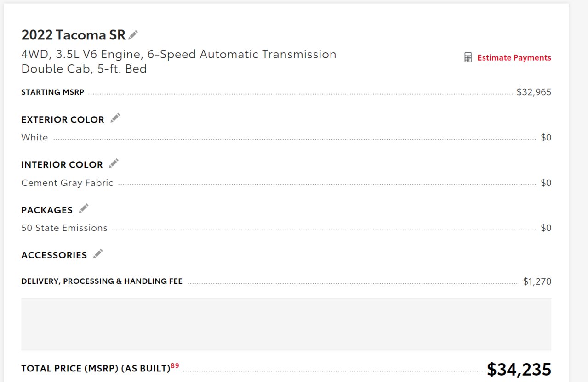The height and width of the screenshot is (382, 588).
Task: Select the 2022 Tacoma SR heading
Action: [73, 35]
